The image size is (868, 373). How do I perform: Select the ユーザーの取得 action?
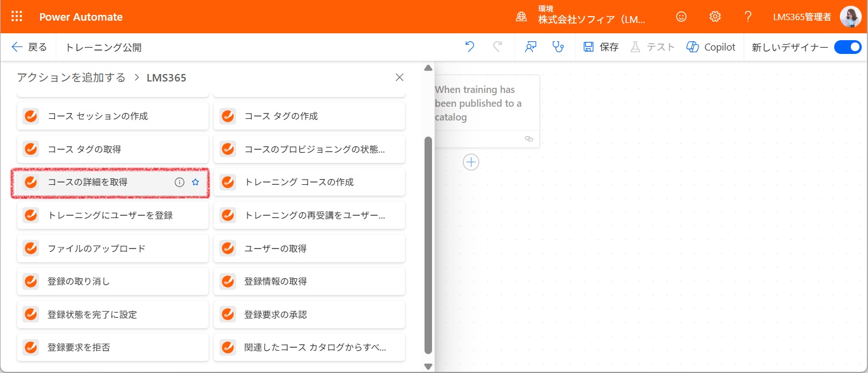point(309,248)
